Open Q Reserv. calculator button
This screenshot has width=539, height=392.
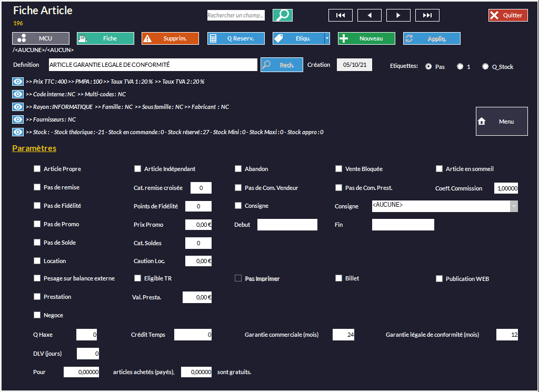point(236,38)
